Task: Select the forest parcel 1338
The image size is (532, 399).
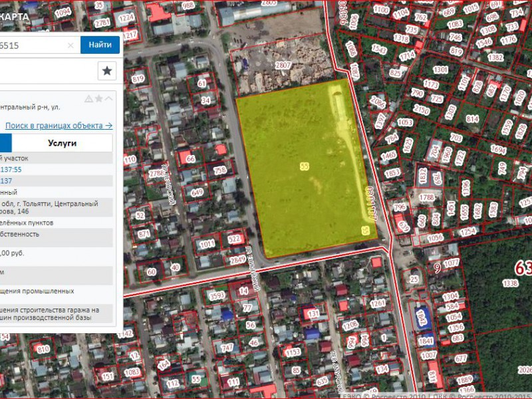Action: click(x=510, y=283)
